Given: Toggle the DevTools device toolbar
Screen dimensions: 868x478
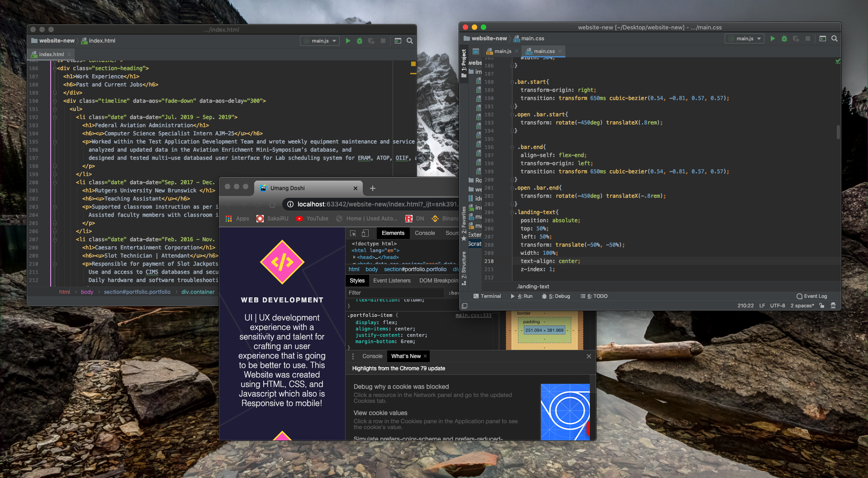Looking at the screenshot, I should click(x=365, y=233).
